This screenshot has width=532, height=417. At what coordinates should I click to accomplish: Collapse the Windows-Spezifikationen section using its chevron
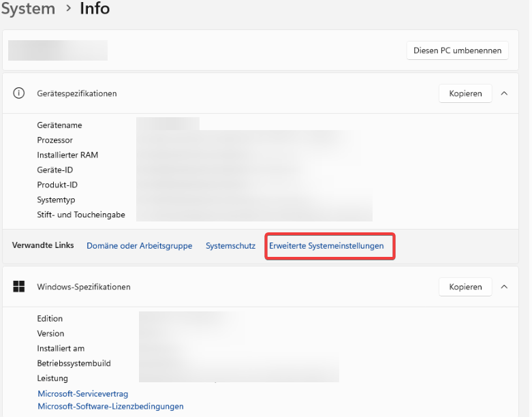(x=504, y=287)
